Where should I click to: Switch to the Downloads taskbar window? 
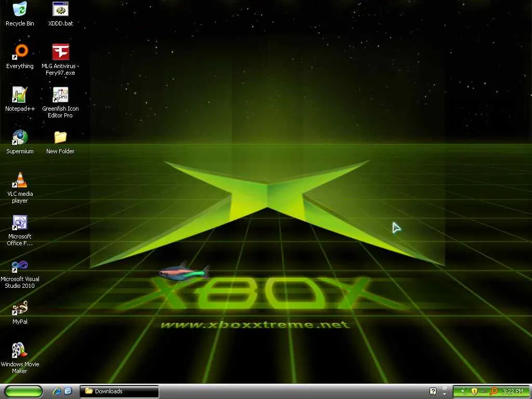coord(119,391)
